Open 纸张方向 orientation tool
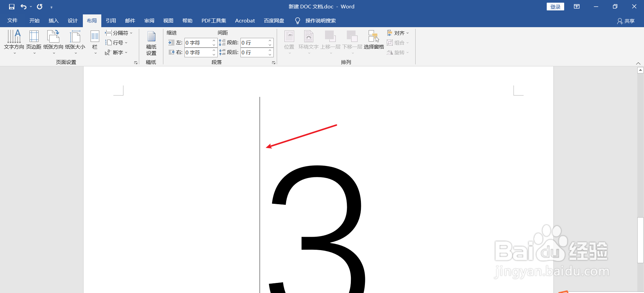Image resolution: width=644 pixels, height=293 pixels. (x=53, y=42)
